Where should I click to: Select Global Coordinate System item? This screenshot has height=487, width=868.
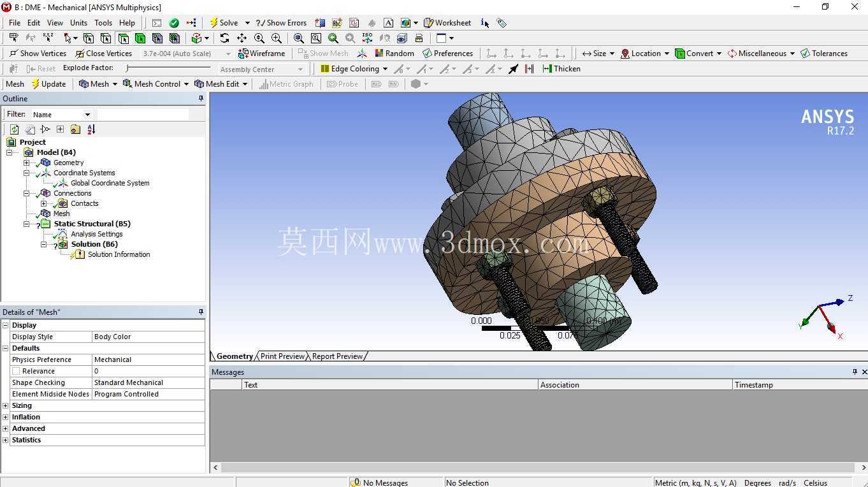[110, 183]
